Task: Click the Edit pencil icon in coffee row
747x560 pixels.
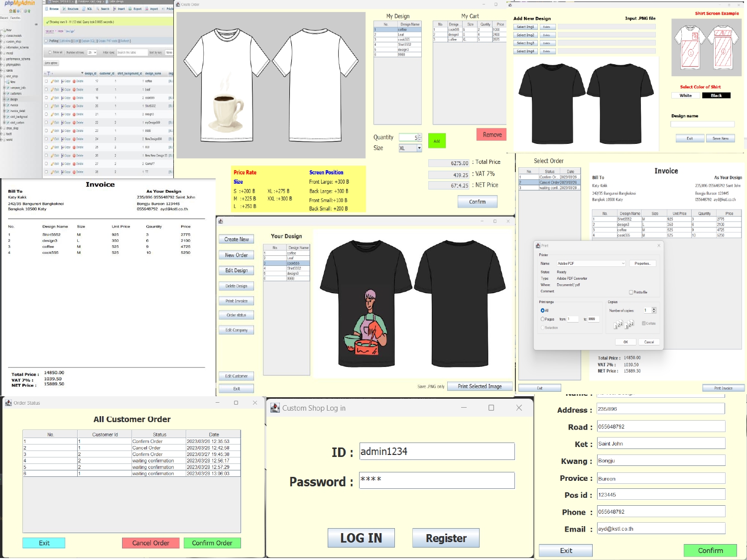Action: [x=52, y=81]
